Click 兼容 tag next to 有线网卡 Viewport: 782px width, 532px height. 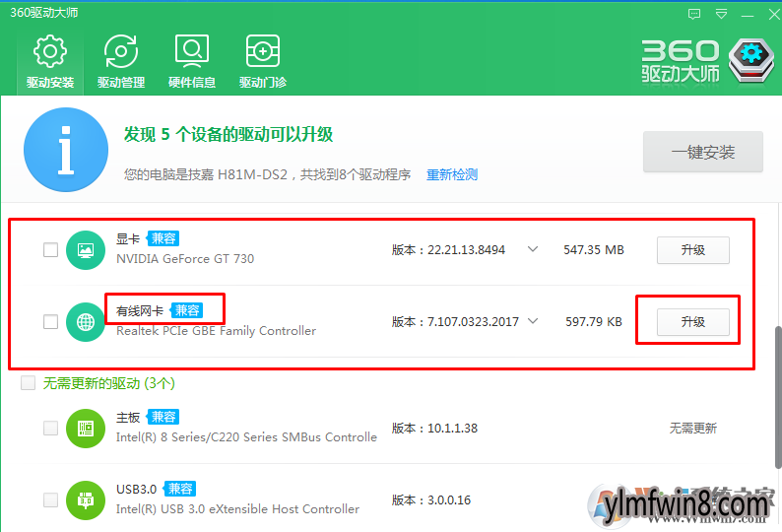(x=186, y=310)
